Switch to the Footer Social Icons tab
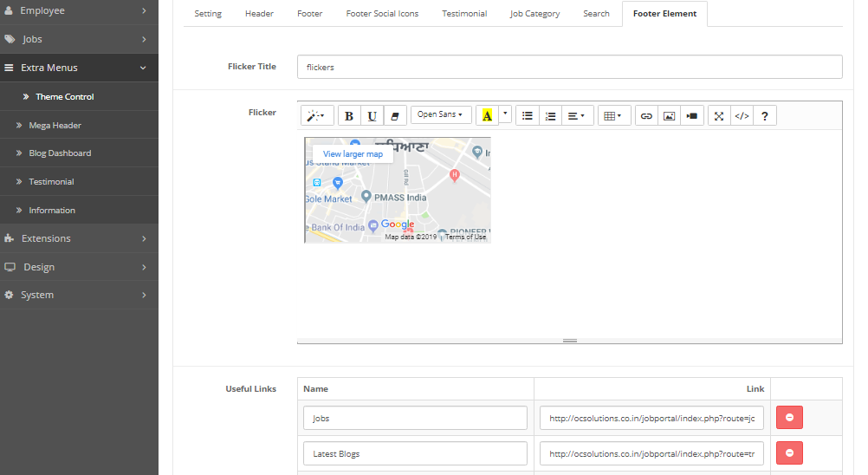Image resolution: width=868 pixels, height=475 pixels. [x=382, y=14]
